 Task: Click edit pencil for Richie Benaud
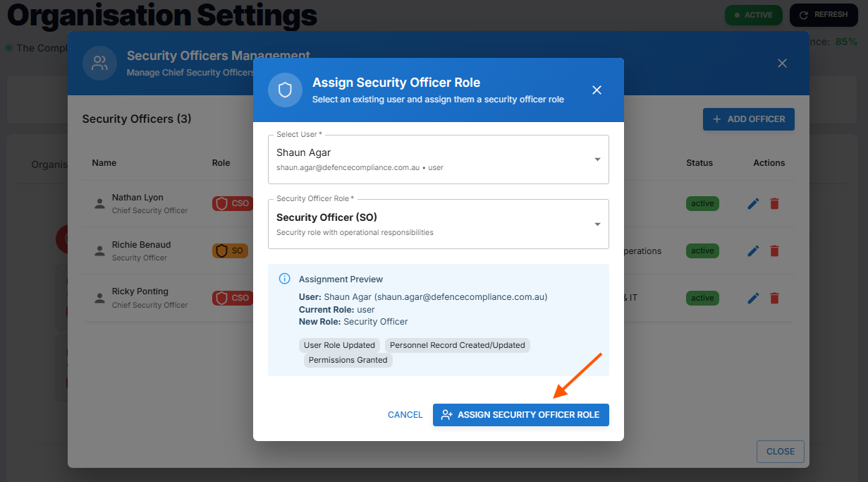click(x=753, y=251)
